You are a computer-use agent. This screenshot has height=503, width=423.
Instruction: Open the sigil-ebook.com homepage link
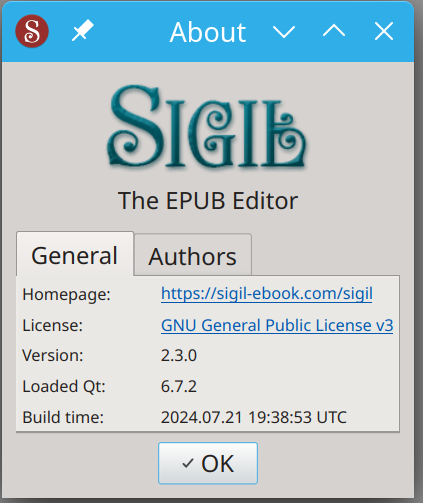click(267, 294)
